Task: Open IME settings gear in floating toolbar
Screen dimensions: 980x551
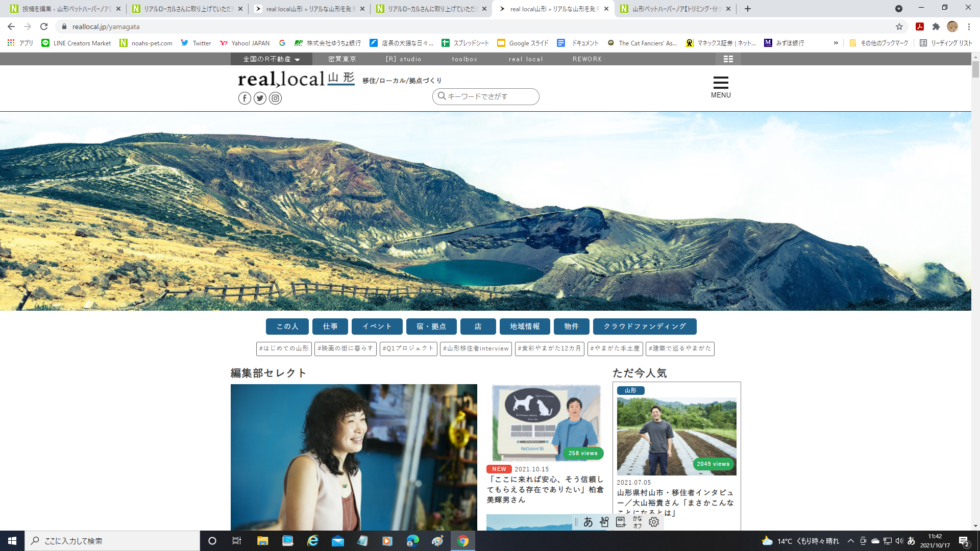Action: (x=654, y=522)
